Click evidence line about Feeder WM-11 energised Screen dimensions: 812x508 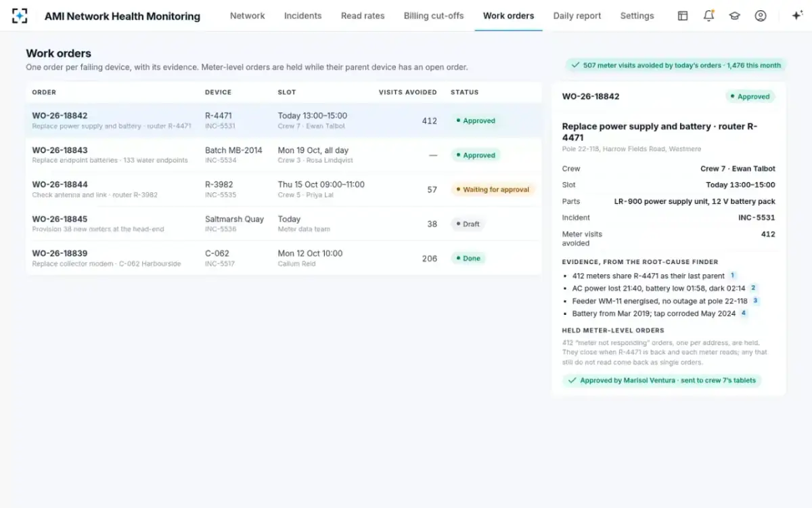pyautogui.click(x=660, y=301)
